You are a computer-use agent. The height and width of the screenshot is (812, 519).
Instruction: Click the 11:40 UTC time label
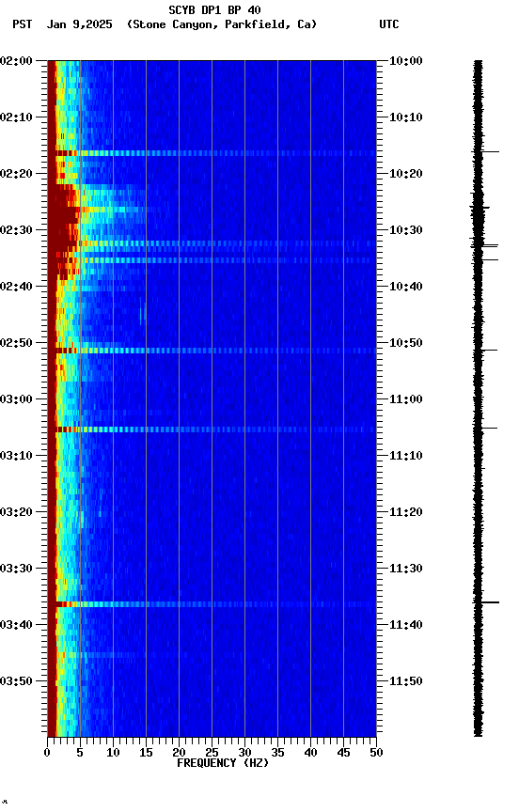(x=406, y=626)
